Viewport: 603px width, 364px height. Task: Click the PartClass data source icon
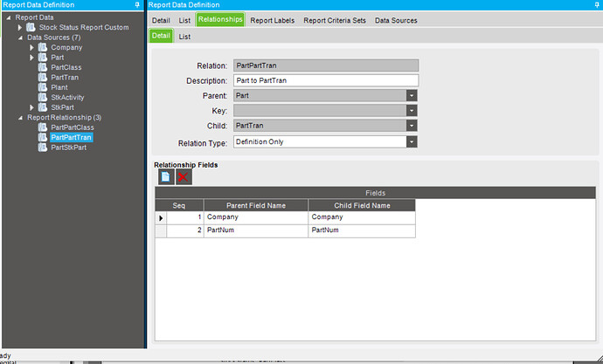click(43, 67)
